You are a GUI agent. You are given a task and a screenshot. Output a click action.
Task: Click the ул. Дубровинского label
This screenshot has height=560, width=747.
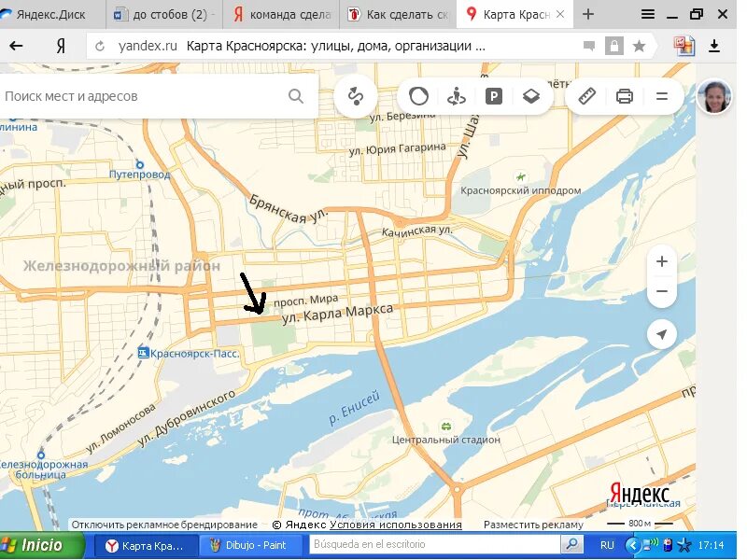(x=188, y=418)
